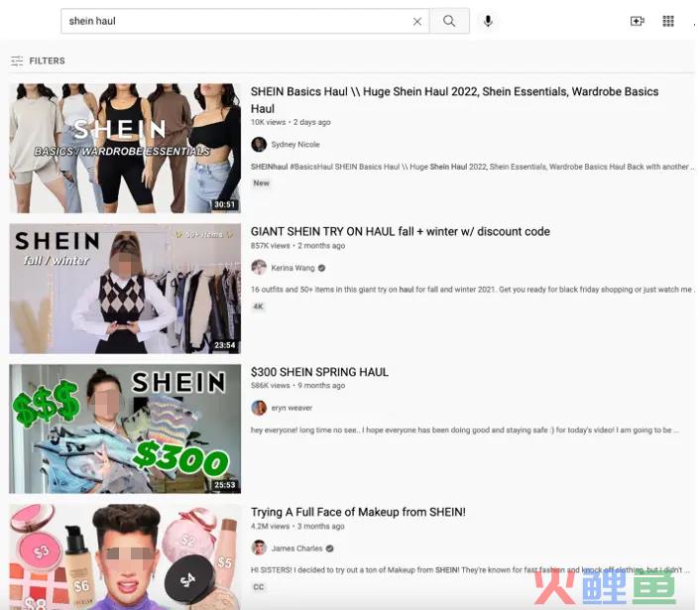Click the 25:53 duration label on third thumbnail
This screenshot has width=700, height=610.
point(224,485)
